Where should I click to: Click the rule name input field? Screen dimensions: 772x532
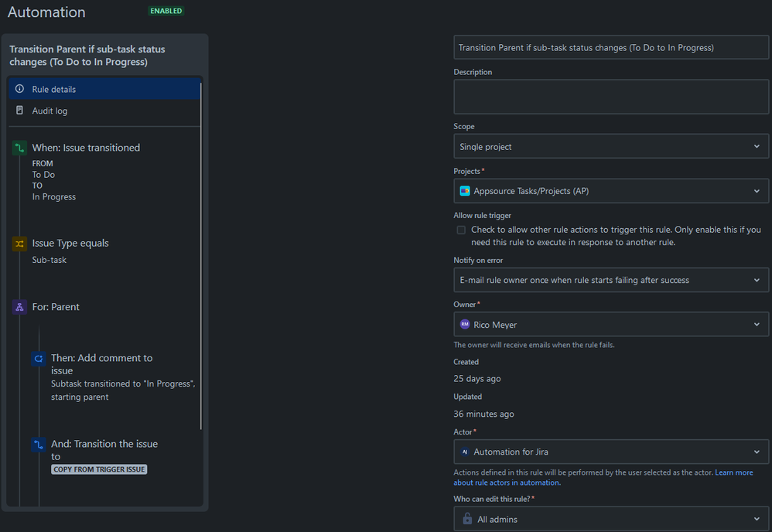pos(610,47)
